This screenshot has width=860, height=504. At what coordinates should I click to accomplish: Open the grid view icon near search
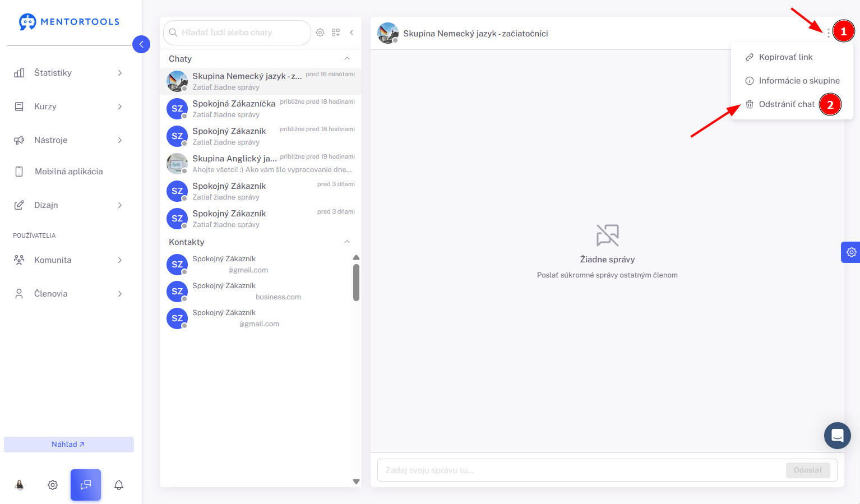point(336,33)
